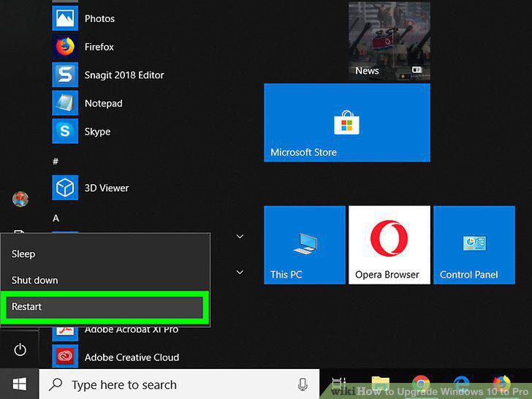Open the Control Panel tile

pyautogui.click(x=474, y=245)
